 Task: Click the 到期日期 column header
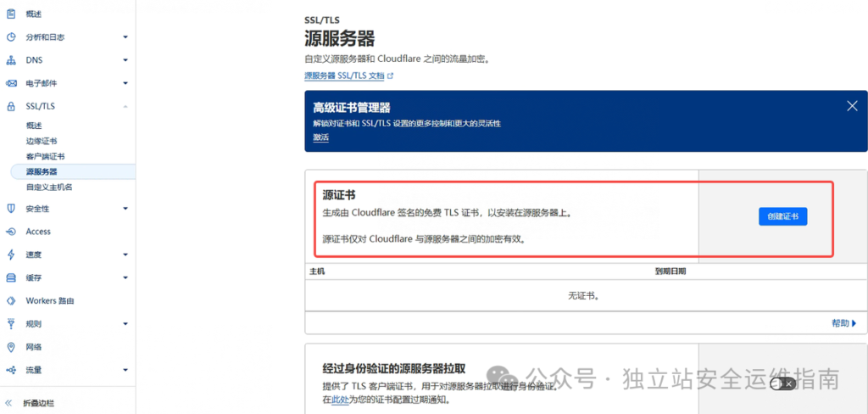pyautogui.click(x=670, y=271)
